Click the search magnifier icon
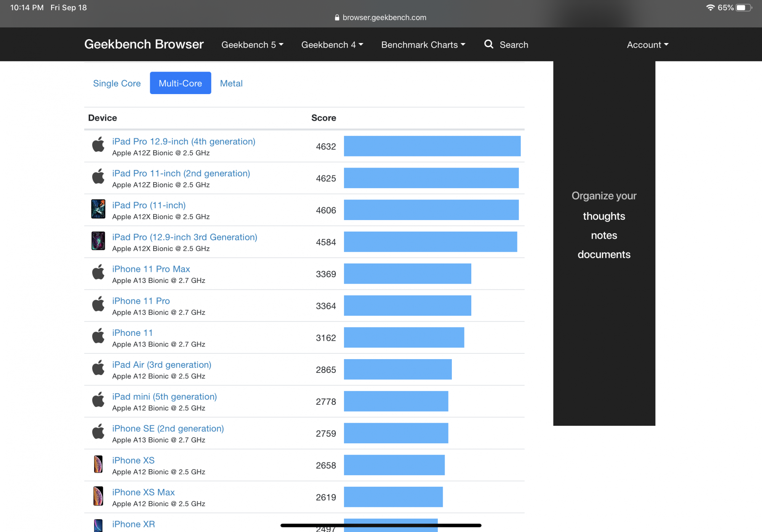Viewport: 762px width, 532px height. (x=488, y=44)
